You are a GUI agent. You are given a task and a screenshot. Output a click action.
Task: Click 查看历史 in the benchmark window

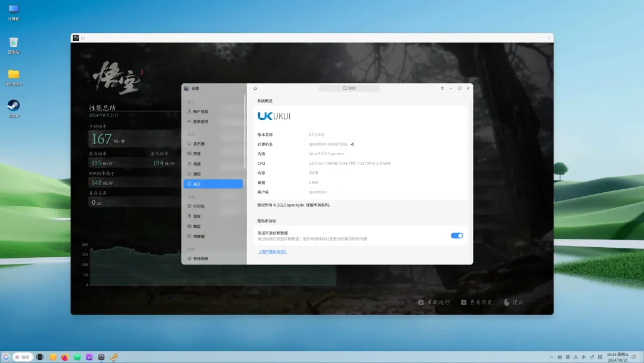point(477,302)
